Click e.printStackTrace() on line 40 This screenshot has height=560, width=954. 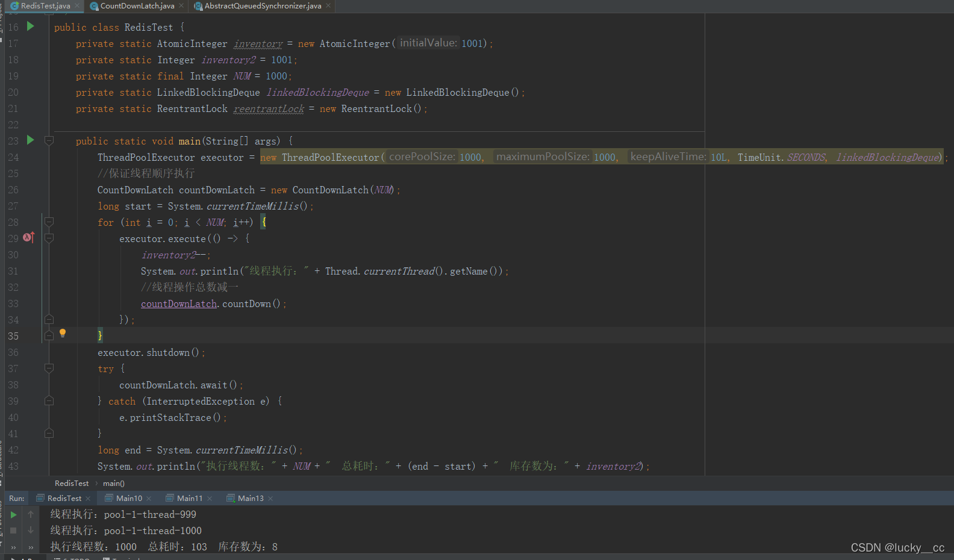coord(173,417)
